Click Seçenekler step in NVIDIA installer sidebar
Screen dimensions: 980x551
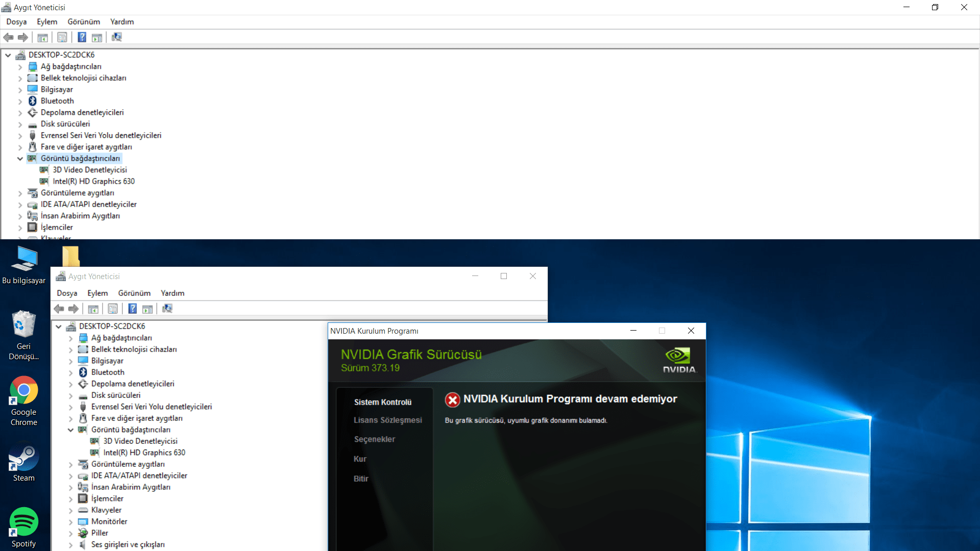(375, 439)
